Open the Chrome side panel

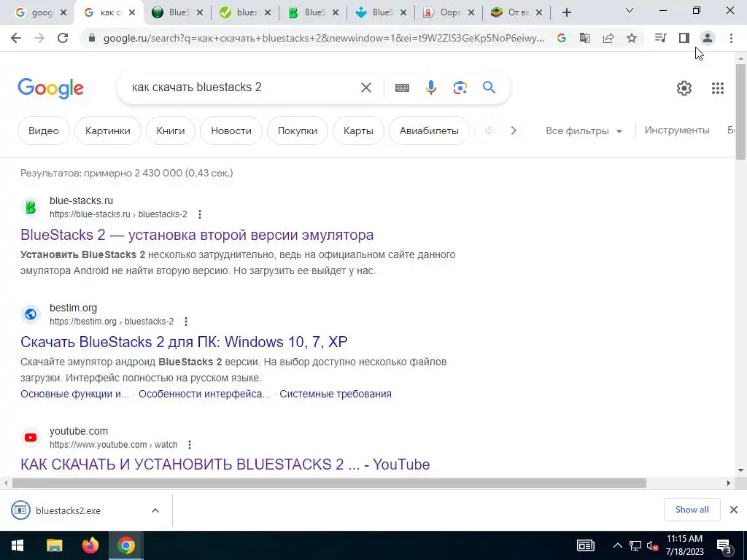pos(684,38)
